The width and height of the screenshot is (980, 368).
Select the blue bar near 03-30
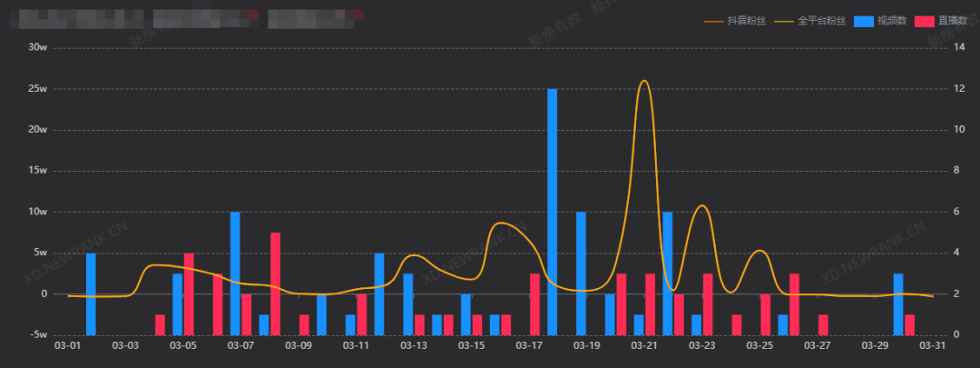[x=898, y=304]
